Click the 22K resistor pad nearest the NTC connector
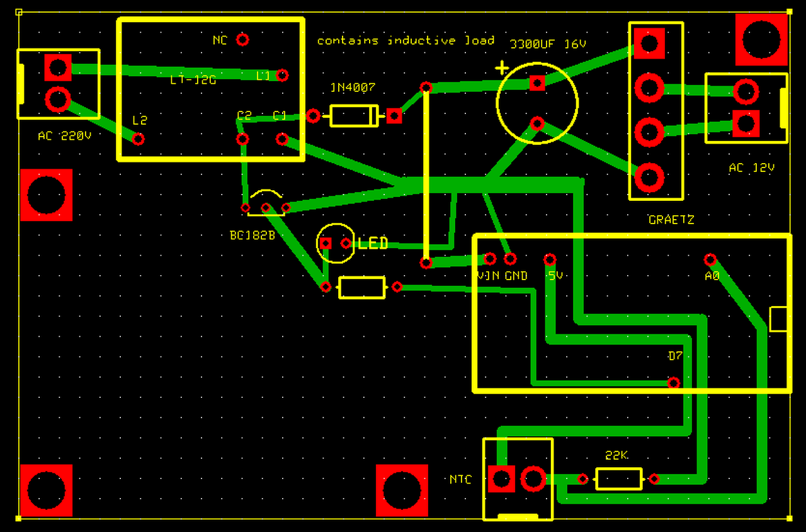Image resolution: width=806 pixels, height=532 pixels. pos(582,479)
